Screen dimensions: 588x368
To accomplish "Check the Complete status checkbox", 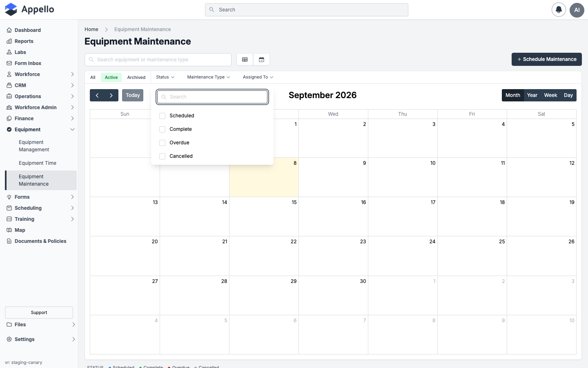I will tap(162, 129).
